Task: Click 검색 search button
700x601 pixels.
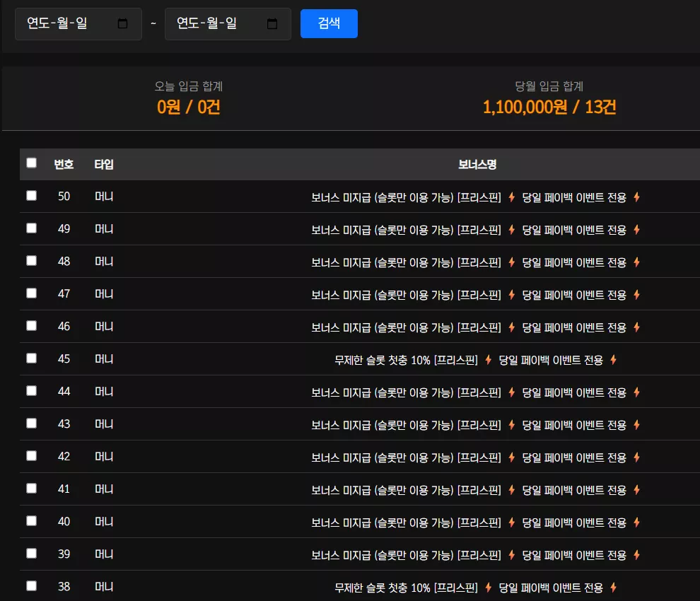Action: [x=329, y=23]
